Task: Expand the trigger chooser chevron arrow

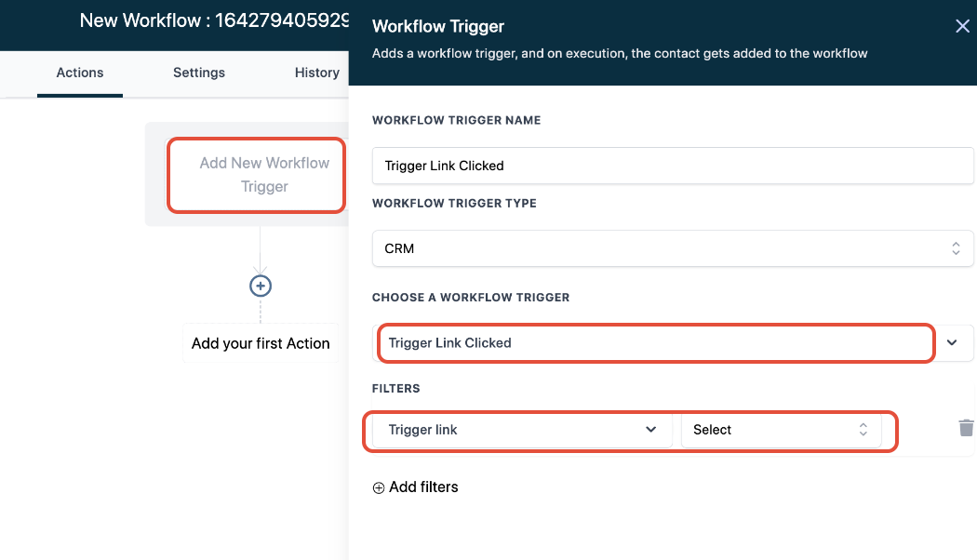Action: tap(952, 342)
